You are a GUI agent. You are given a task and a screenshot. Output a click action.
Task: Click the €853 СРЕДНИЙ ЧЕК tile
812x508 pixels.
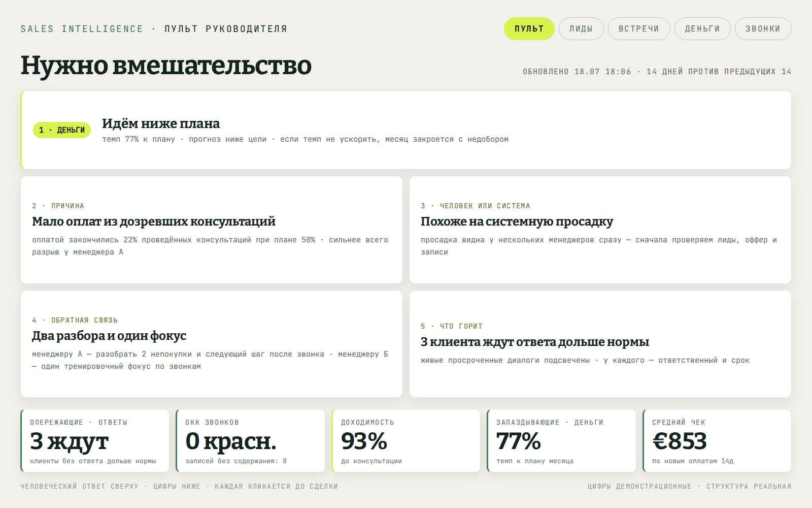click(x=717, y=440)
